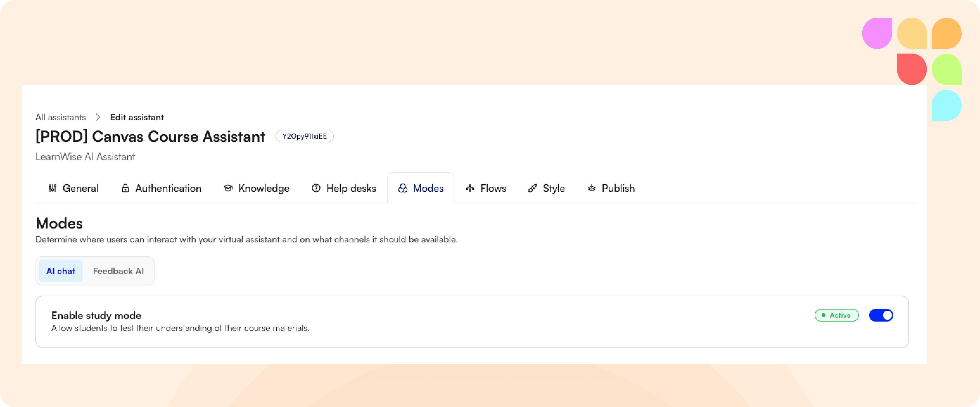The width and height of the screenshot is (980, 407).
Task: Disable the study mode toggle switch
Action: pos(881,315)
